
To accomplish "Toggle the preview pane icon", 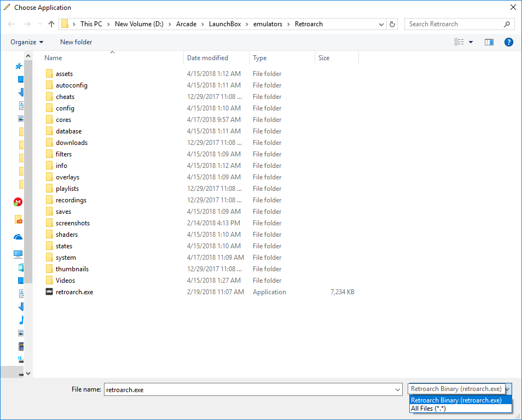I will coord(489,42).
